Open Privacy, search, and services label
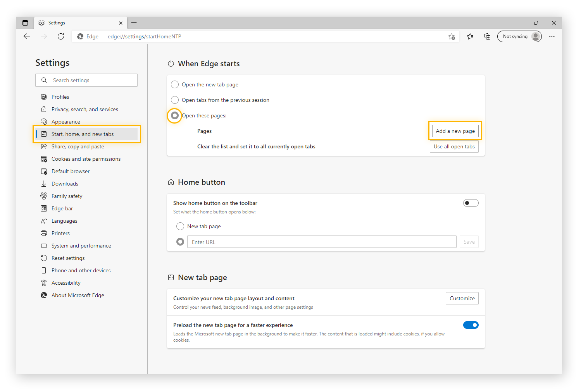The width and height of the screenshot is (581, 392). (x=85, y=109)
